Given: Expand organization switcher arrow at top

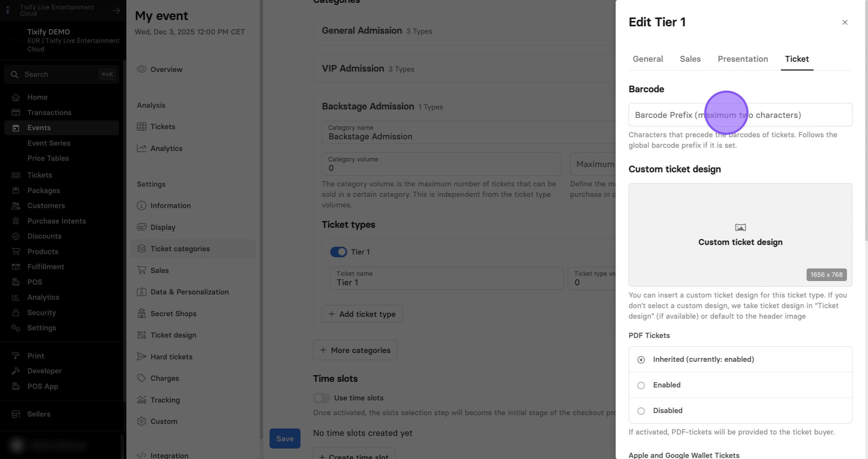Looking at the screenshot, I should tap(116, 11).
